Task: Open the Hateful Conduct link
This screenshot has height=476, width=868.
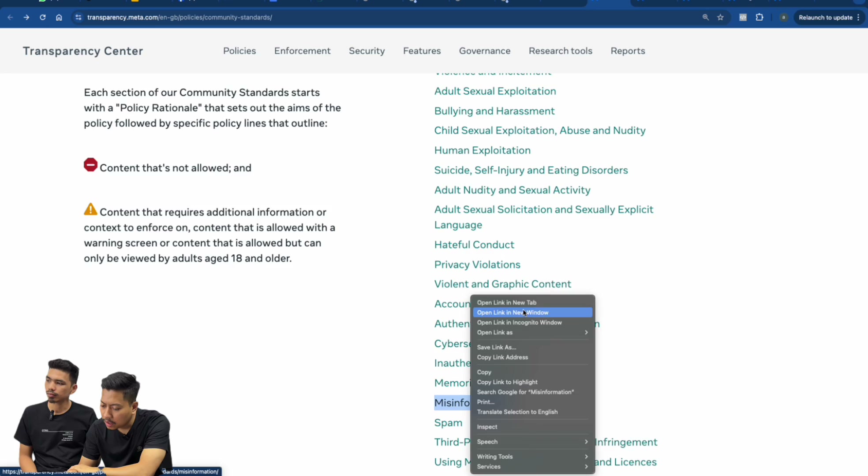Action: pyautogui.click(x=474, y=245)
